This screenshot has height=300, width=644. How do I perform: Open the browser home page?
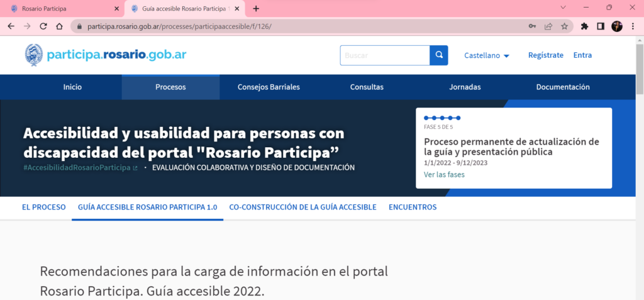coord(59,26)
